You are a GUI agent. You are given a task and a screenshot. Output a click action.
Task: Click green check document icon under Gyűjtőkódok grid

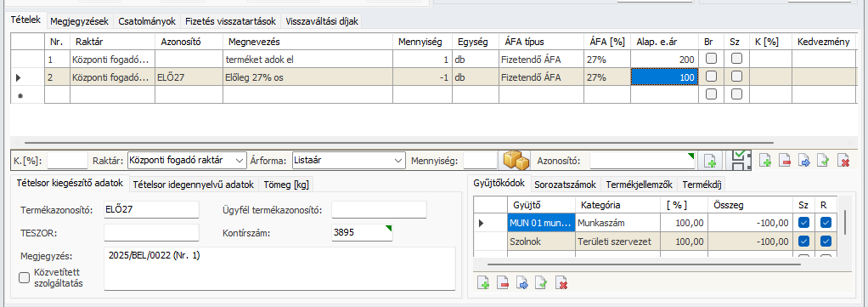[x=541, y=283]
